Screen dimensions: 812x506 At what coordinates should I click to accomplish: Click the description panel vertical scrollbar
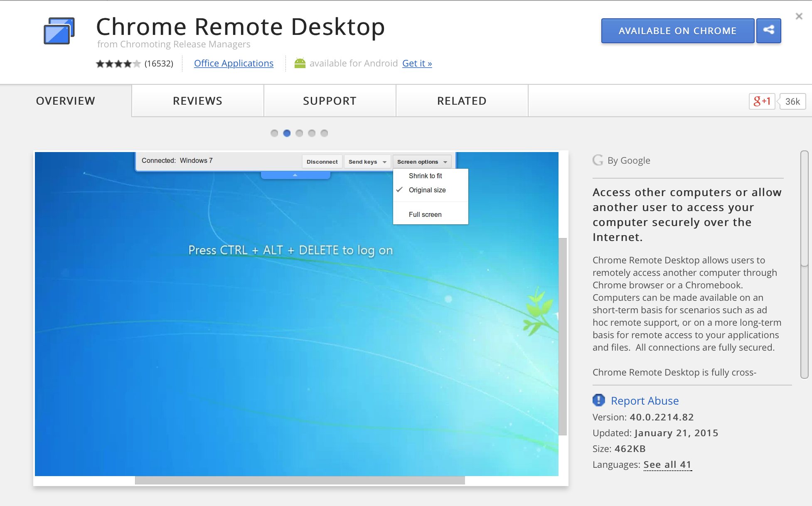click(x=805, y=209)
